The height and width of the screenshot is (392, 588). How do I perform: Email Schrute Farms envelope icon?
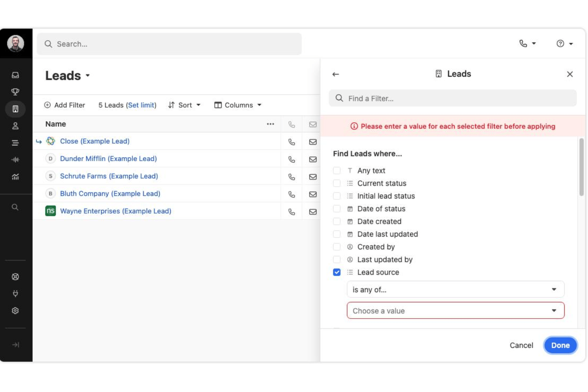pyautogui.click(x=313, y=177)
